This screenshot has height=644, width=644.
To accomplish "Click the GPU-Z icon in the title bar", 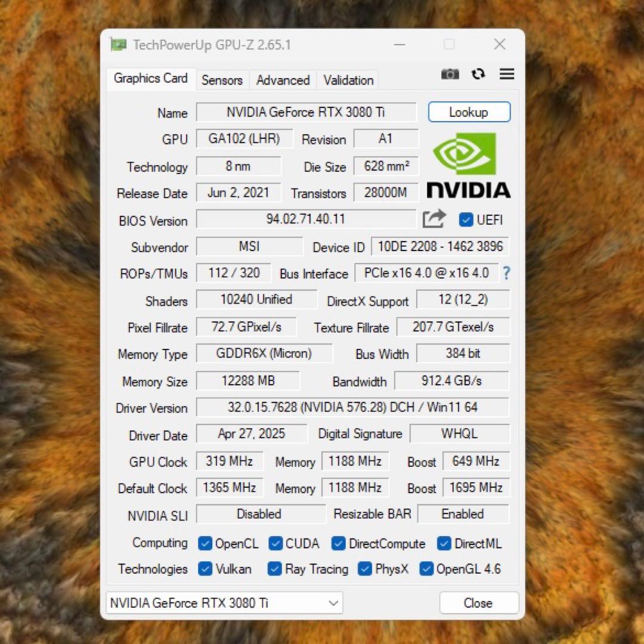I will tap(118, 44).
